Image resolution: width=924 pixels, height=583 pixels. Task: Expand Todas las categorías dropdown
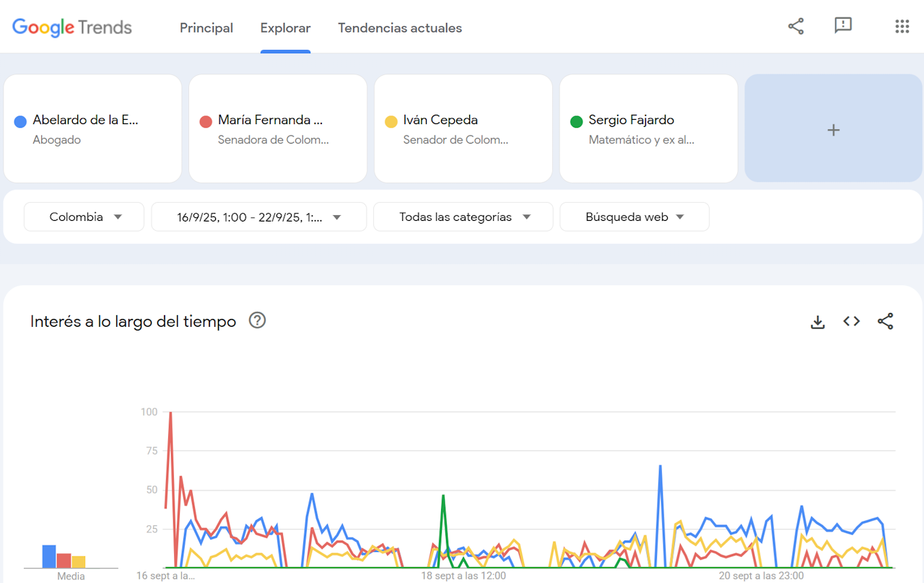(463, 216)
